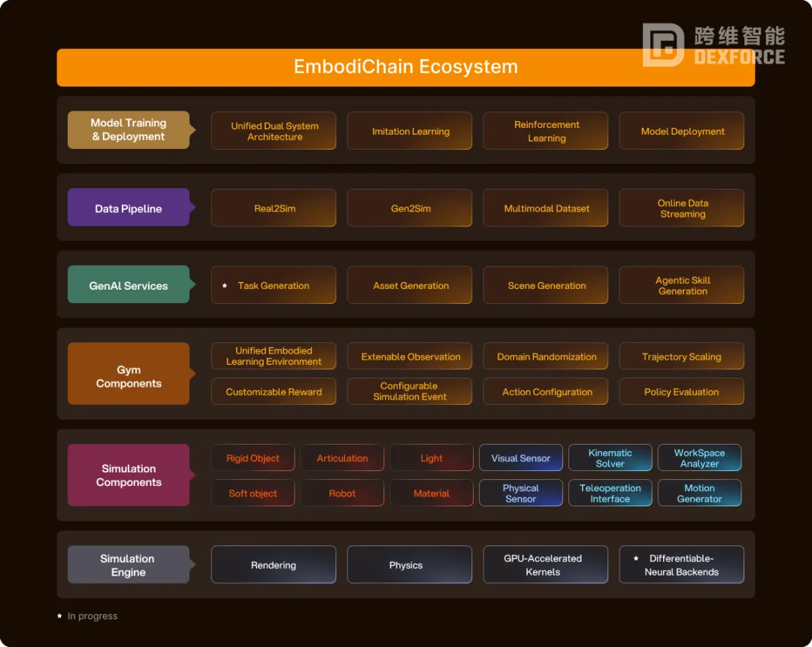The width and height of the screenshot is (812, 647).
Task: Open the Imitation Learning box
Action: (410, 131)
